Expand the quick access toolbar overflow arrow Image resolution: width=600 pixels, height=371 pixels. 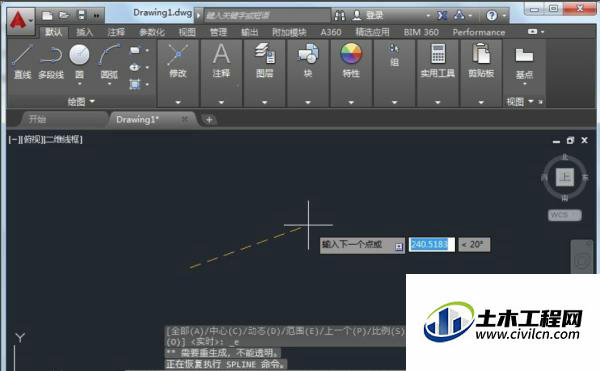pyautogui.click(x=96, y=16)
